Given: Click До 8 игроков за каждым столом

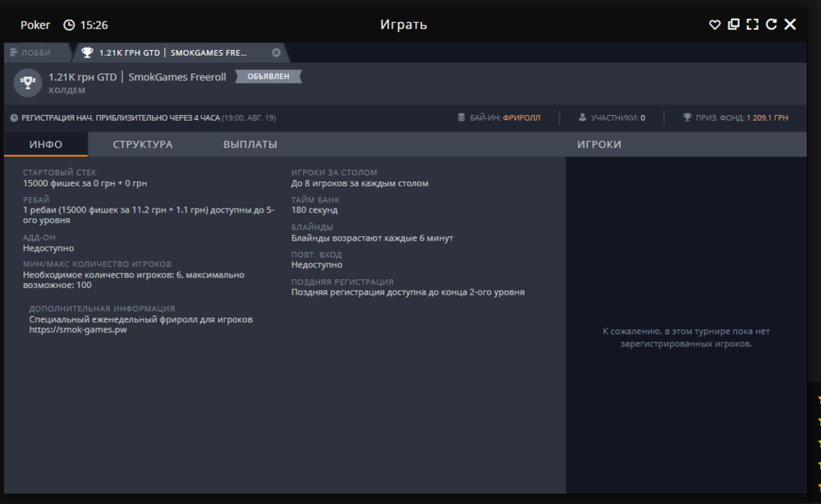Looking at the screenshot, I should click(360, 183).
